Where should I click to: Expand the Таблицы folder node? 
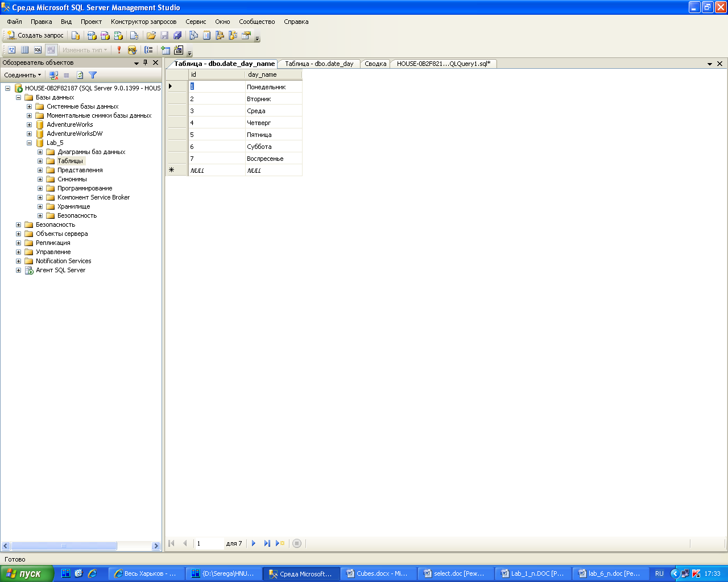40,161
